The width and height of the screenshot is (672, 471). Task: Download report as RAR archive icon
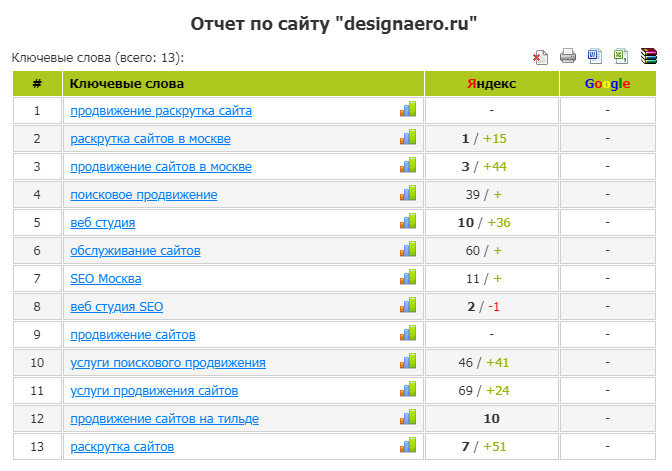[x=648, y=56]
